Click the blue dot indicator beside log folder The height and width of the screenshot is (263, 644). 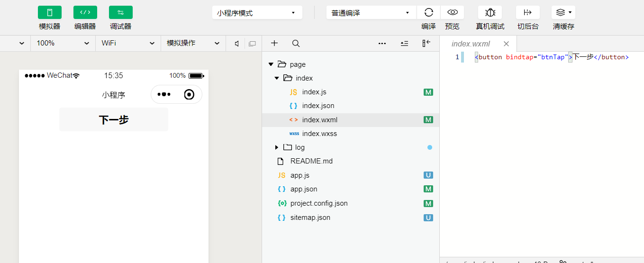tap(430, 147)
